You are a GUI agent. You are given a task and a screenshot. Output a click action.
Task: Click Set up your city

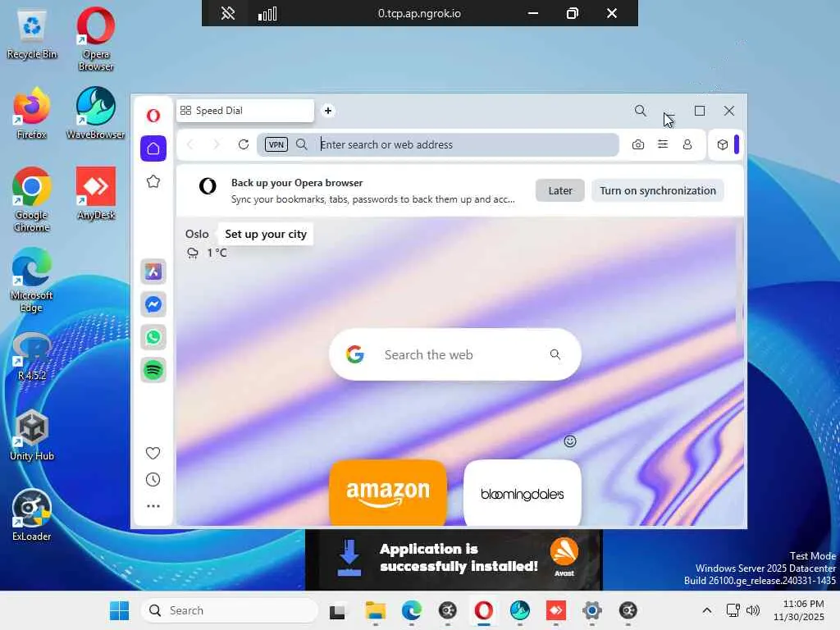266,234
